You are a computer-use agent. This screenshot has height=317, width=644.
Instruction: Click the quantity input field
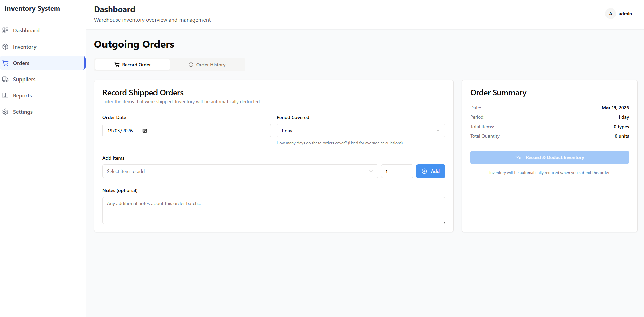[397, 171]
